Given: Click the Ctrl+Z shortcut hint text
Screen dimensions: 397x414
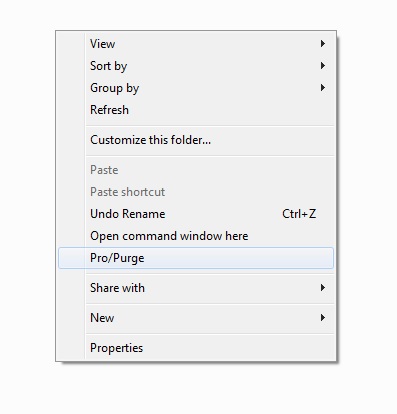Looking at the screenshot, I should click(299, 214).
